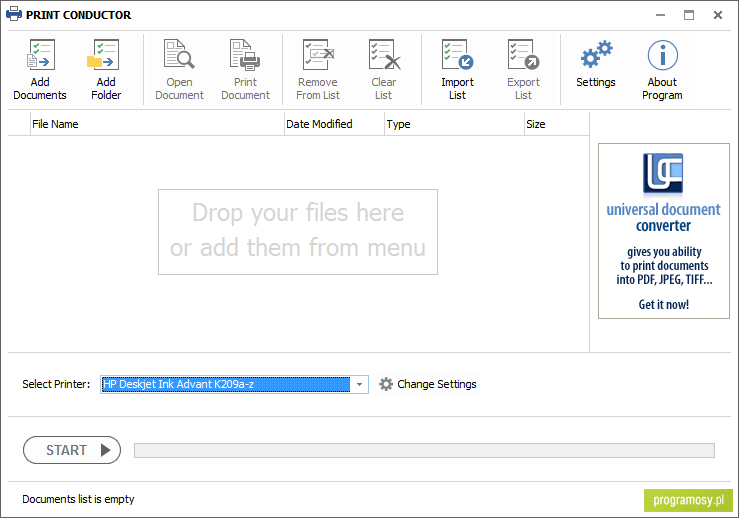Screen dimensions: 739x518
Task: Click the Universal Document Converter logo
Action: tap(663, 173)
